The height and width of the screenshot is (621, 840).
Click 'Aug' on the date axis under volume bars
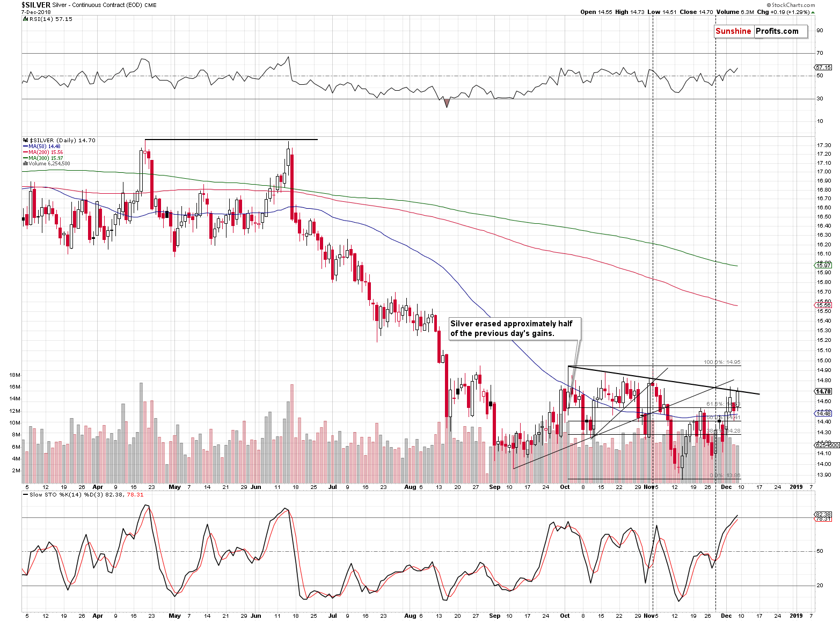click(x=410, y=487)
